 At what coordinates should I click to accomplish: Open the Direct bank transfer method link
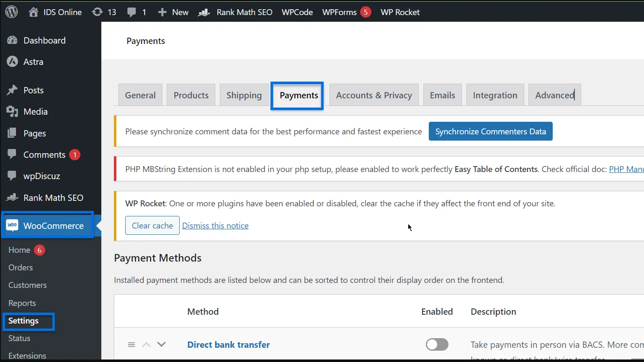point(229,344)
